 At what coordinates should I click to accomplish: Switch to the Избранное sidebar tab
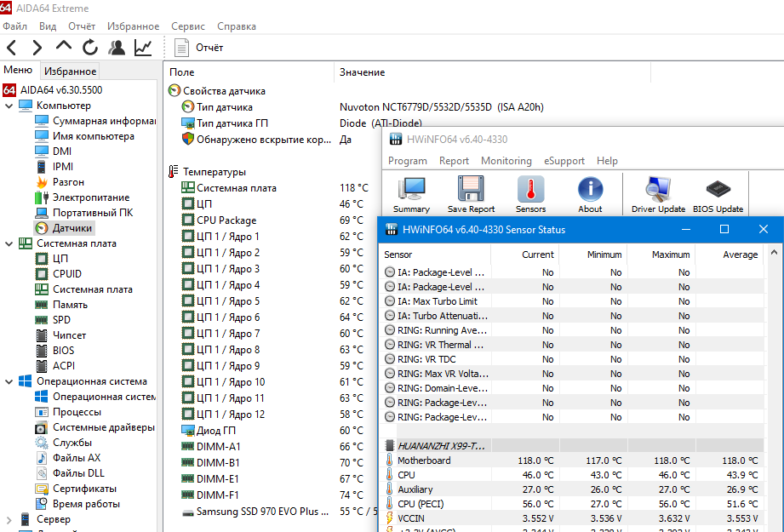(x=70, y=71)
